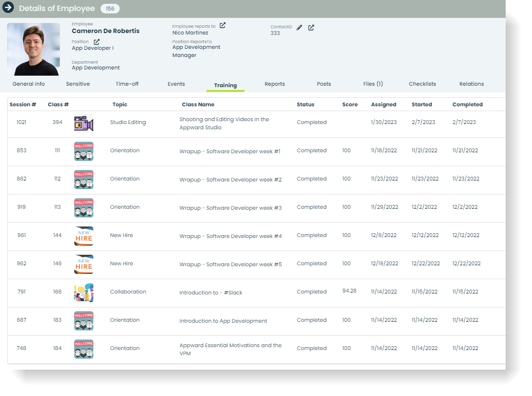532x396 pixels.
Task: Open the Files (1) tab
Action: coord(373,84)
